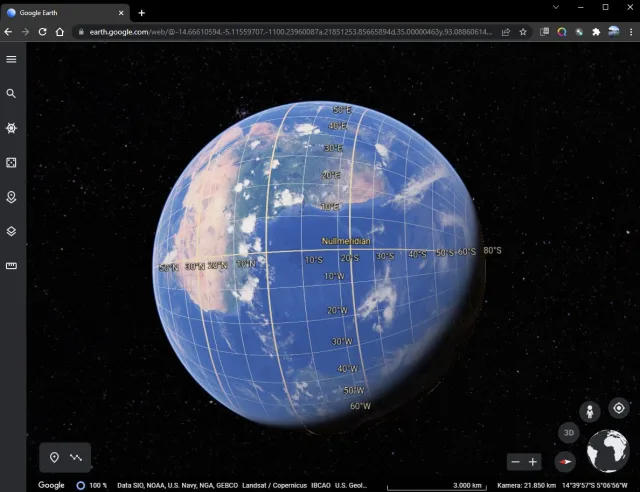Image resolution: width=640 pixels, height=492 pixels.
Task: Activate Pegman Street View button
Action: coord(591,411)
